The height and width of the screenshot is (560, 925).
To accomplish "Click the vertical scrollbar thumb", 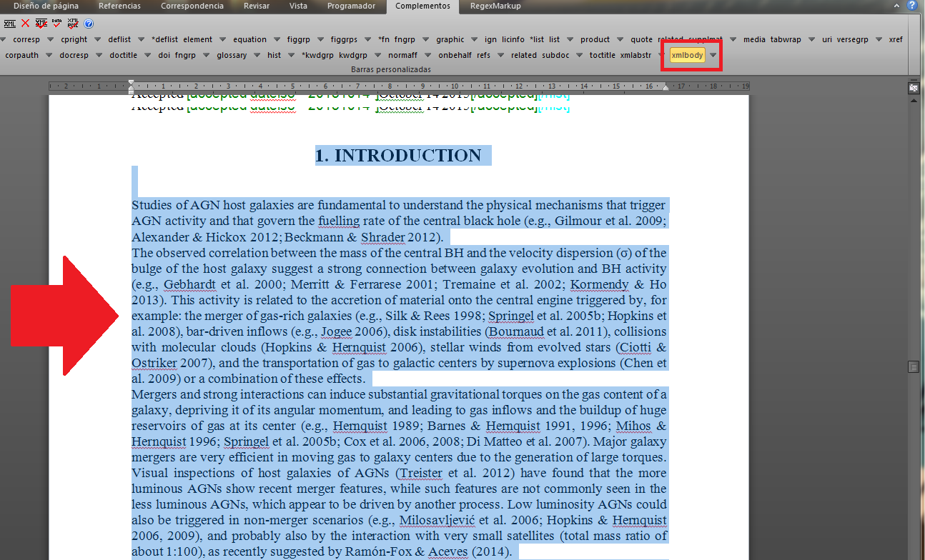I will coord(913,366).
